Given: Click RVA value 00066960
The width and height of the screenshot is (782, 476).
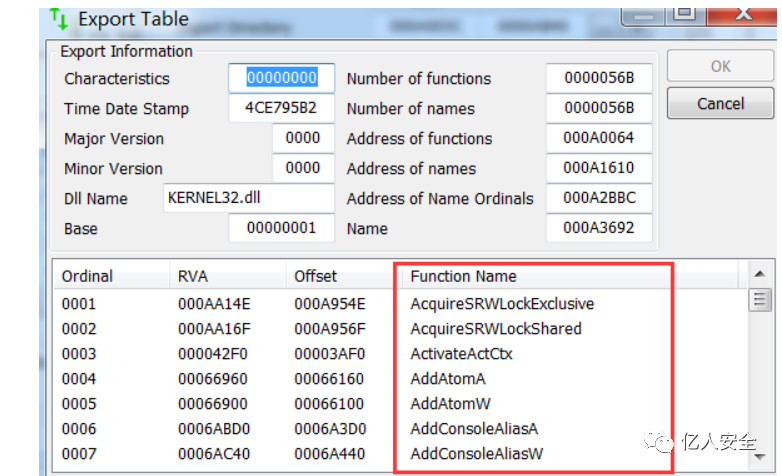Looking at the screenshot, I should click(x=212, y=379).
